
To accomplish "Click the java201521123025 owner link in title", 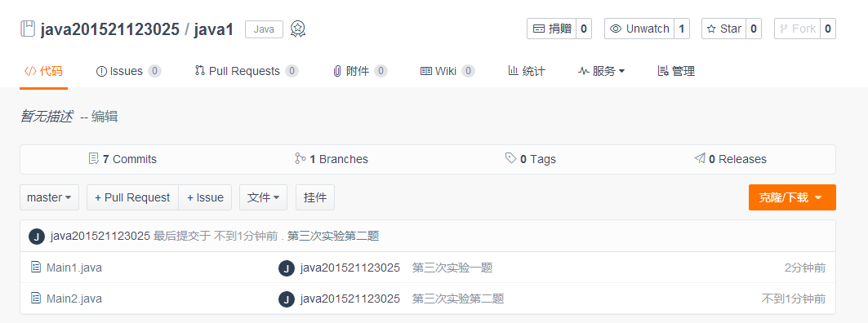I will click(x=109, y=29).
